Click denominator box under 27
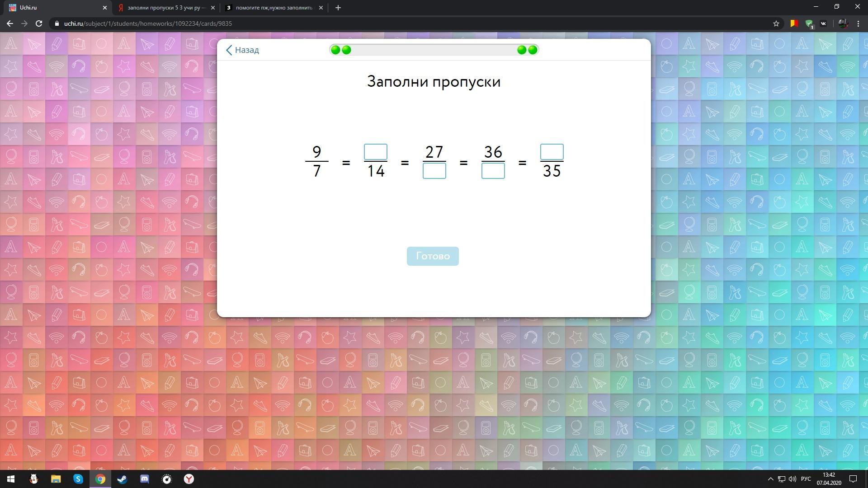 tap(434, 171)
